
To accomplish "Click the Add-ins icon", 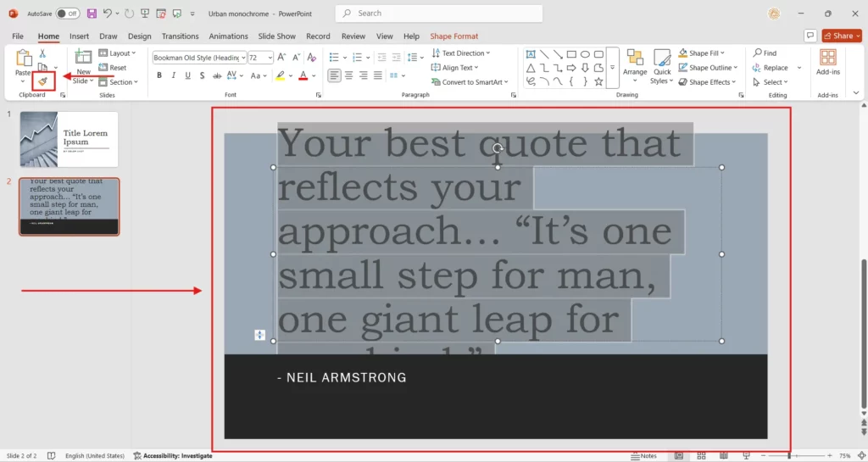I will click(827, 58).
